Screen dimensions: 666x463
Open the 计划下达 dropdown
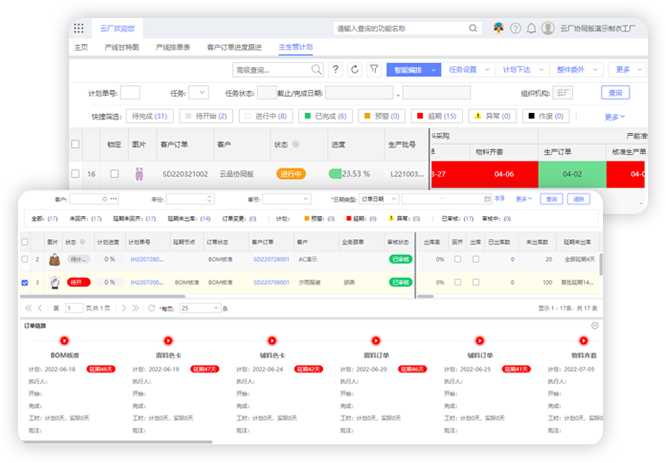[x=516, y=70]
